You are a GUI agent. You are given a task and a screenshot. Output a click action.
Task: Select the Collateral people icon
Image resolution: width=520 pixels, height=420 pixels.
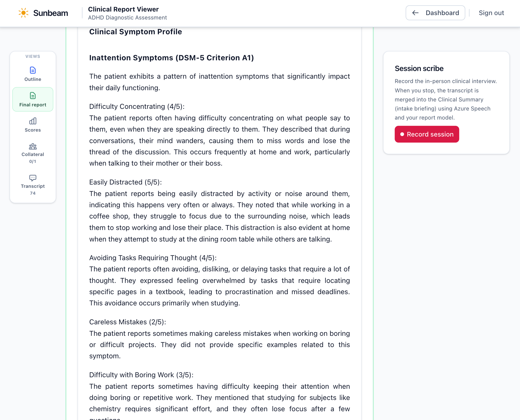point(33,147)
